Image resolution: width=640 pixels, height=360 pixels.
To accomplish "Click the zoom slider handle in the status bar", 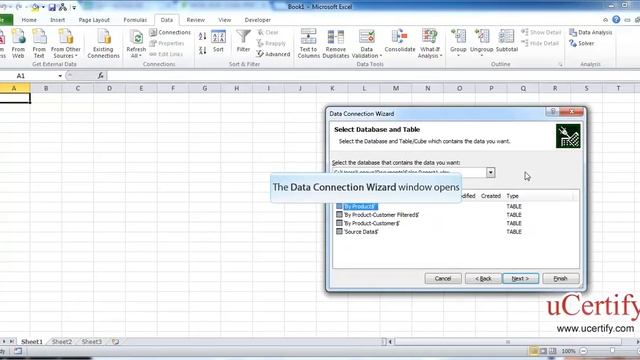I will coord(612,351).
